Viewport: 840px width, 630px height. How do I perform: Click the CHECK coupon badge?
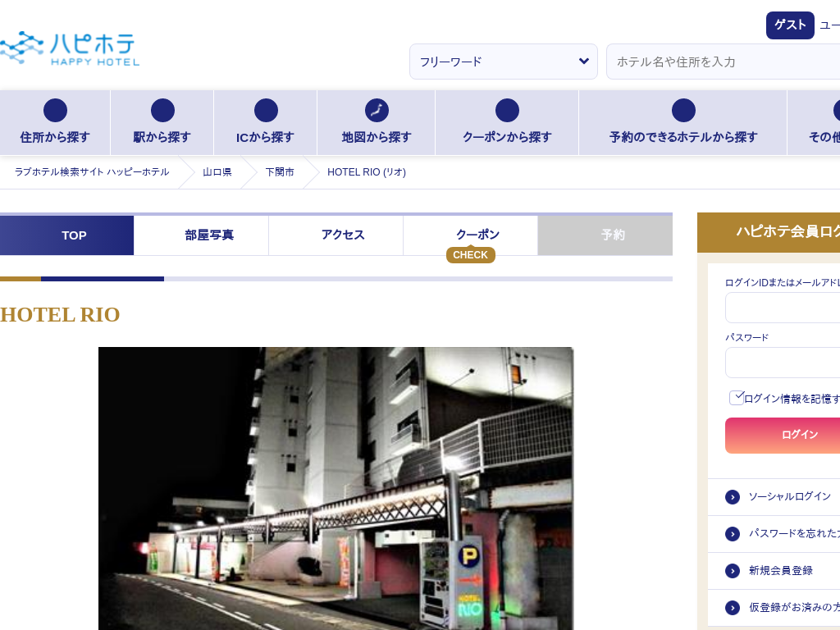click(x=470, y=255)
